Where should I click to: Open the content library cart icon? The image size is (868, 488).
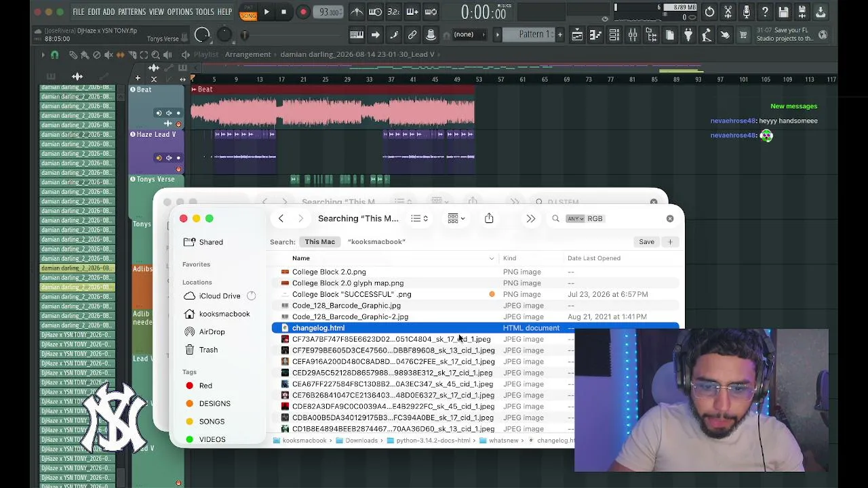pyautogui.click(x=743, y=35)
